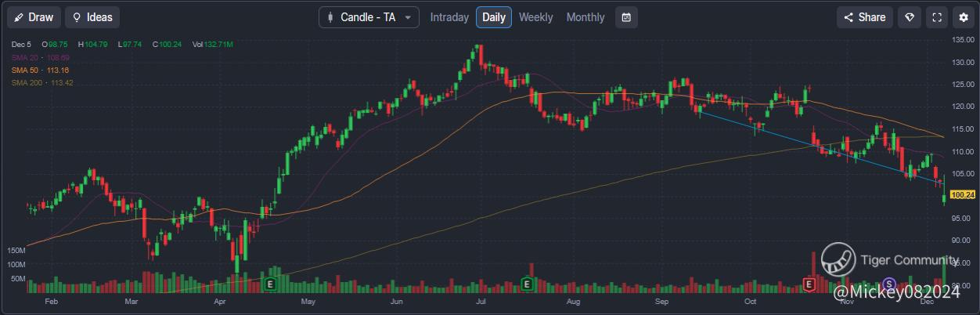Open the Ideas panel
The image size is (980, 315).
tap(92, 17)
